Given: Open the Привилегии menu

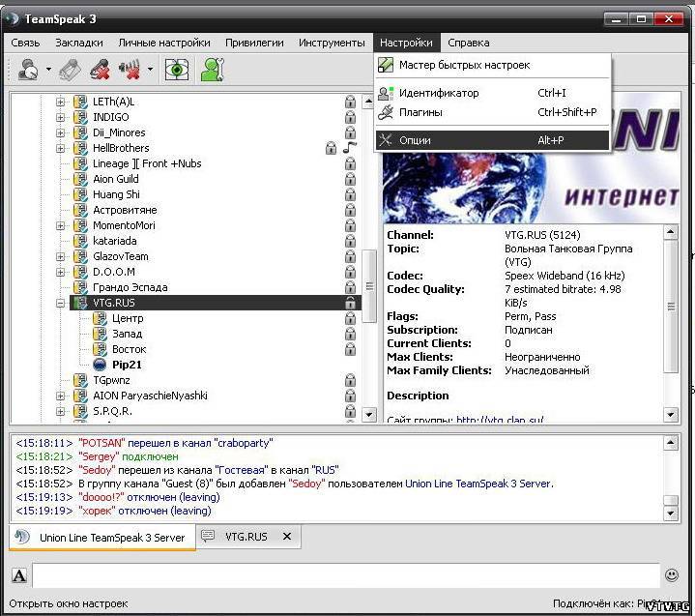Looking at the screenshot, I should pyautogui.click(x=254, y=43).
